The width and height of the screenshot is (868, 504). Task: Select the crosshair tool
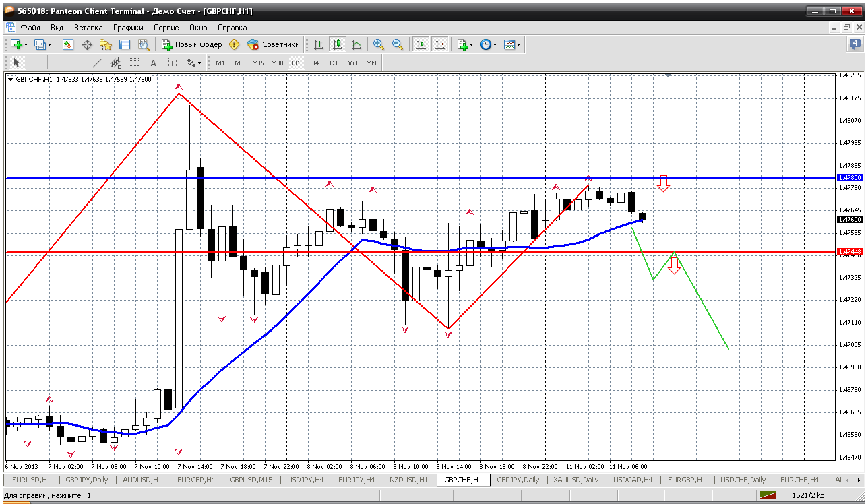36,63
